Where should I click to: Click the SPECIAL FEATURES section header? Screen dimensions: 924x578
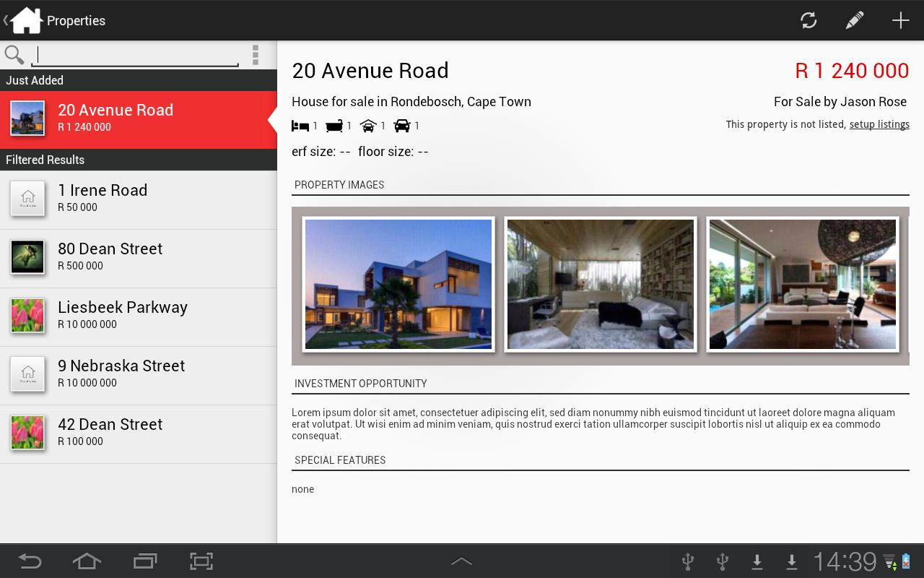pos(340,460)
